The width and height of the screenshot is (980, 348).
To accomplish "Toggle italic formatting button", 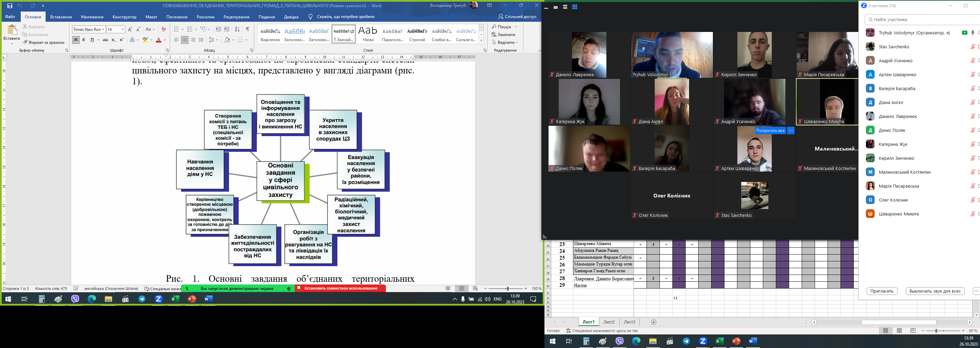I will [84, 40].
